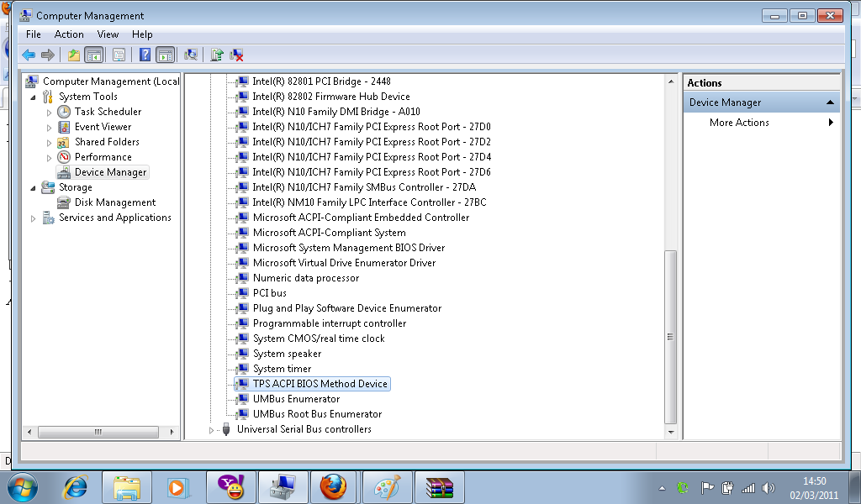Open the Properties toolbar icon
This screenshot has height=504, width=861.
click(x=119, y=55)
